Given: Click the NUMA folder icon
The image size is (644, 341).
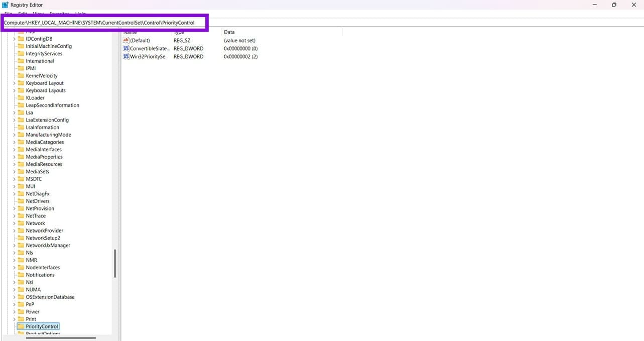Looking at the screenshot, I should (x=21, y=290).
